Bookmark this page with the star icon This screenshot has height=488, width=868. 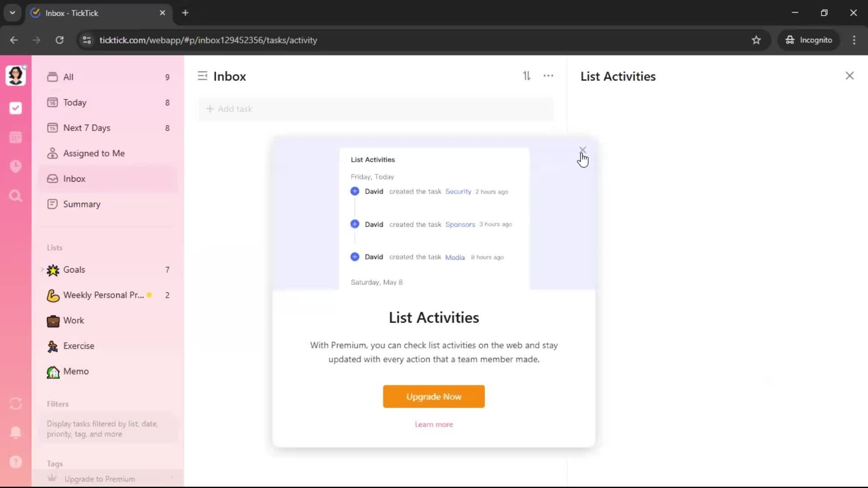[756, 40]
